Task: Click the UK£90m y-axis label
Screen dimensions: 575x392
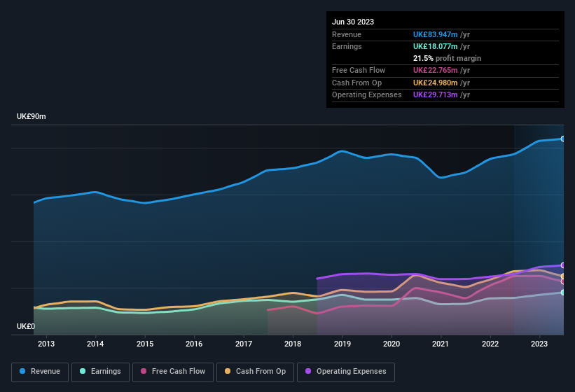Action: 32,117
